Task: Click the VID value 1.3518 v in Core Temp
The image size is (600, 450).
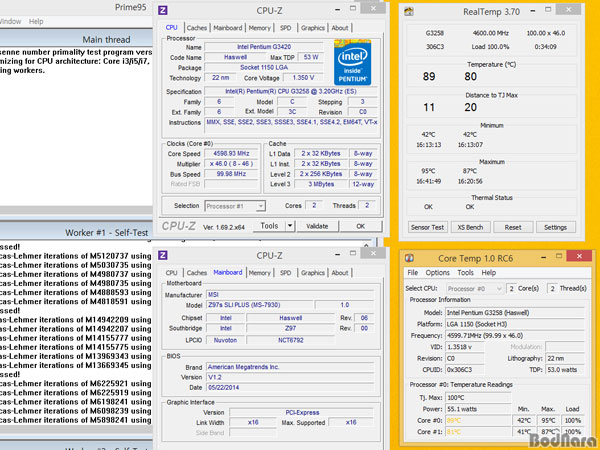Action: point(465,347)
